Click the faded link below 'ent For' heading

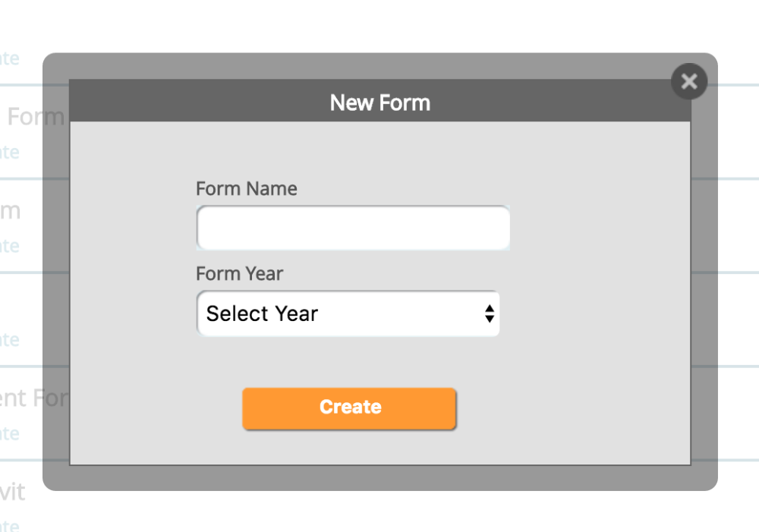(9, 434)
